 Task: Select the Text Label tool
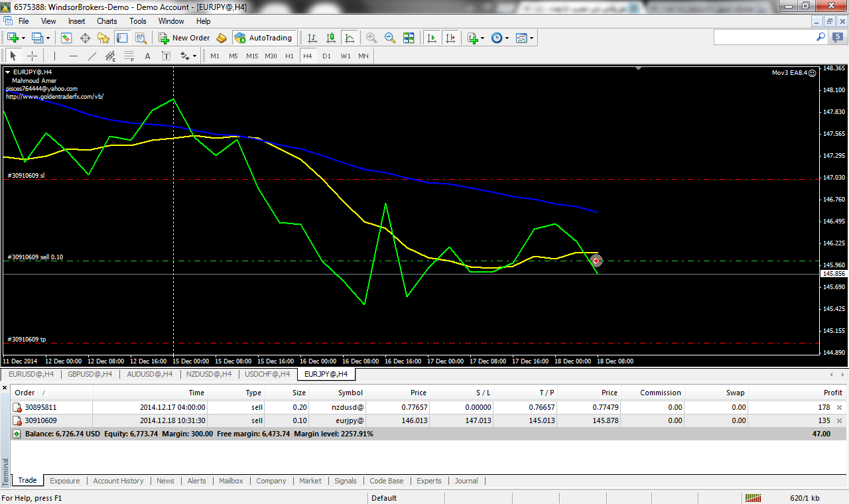pos(166,56)
